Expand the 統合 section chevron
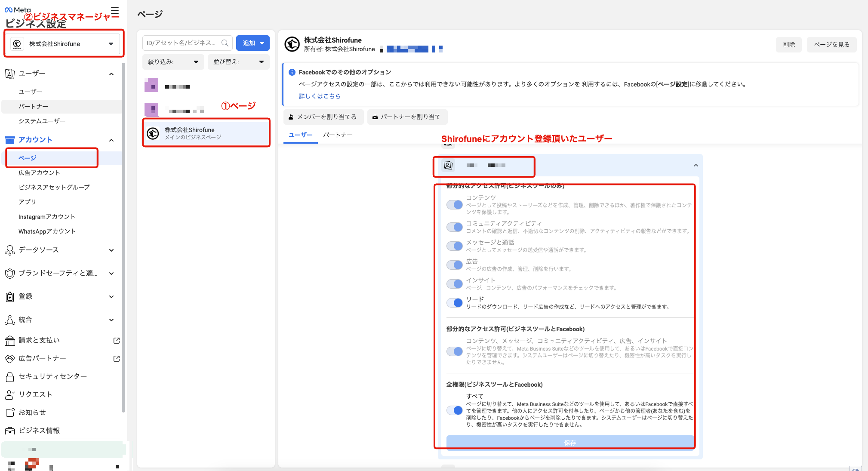The height and width of the screenshot is (471, 868). (111, 320)
